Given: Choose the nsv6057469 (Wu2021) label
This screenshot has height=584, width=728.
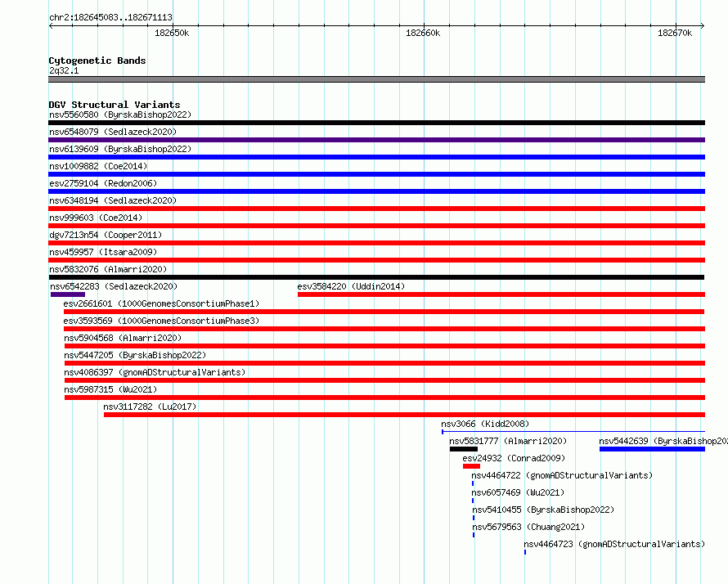Looking at the screenshot, I should 518,492.
